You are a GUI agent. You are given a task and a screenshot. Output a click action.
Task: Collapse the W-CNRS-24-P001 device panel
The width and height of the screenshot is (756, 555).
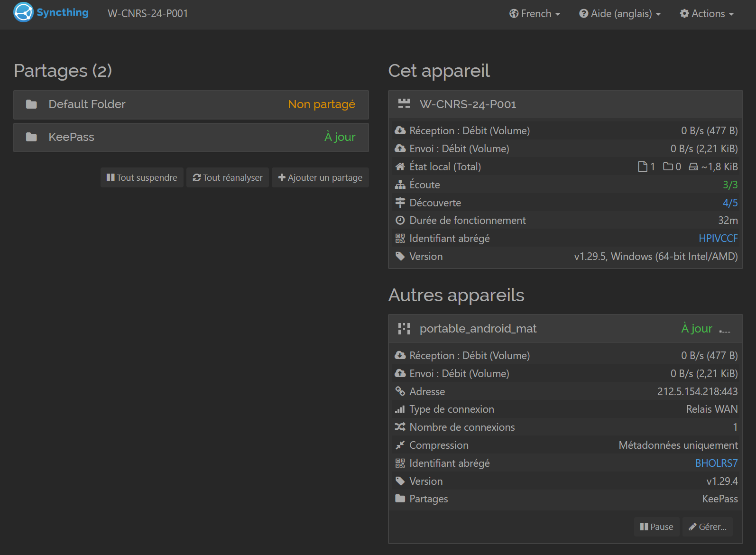pos(565,104)
